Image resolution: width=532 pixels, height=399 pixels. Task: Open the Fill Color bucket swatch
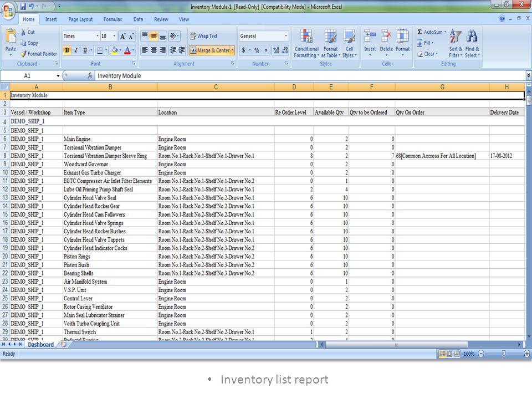point(115,50)
